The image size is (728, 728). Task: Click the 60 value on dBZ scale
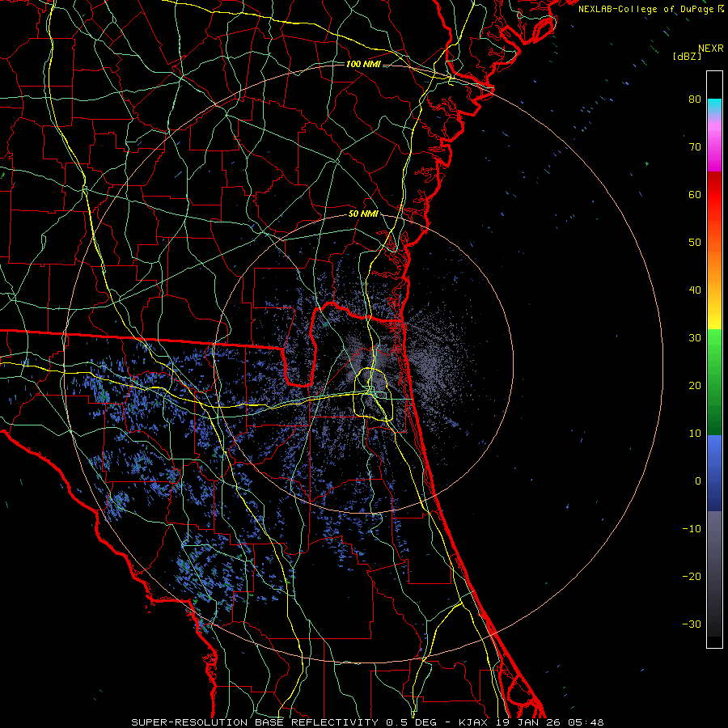tap(695, 194)
